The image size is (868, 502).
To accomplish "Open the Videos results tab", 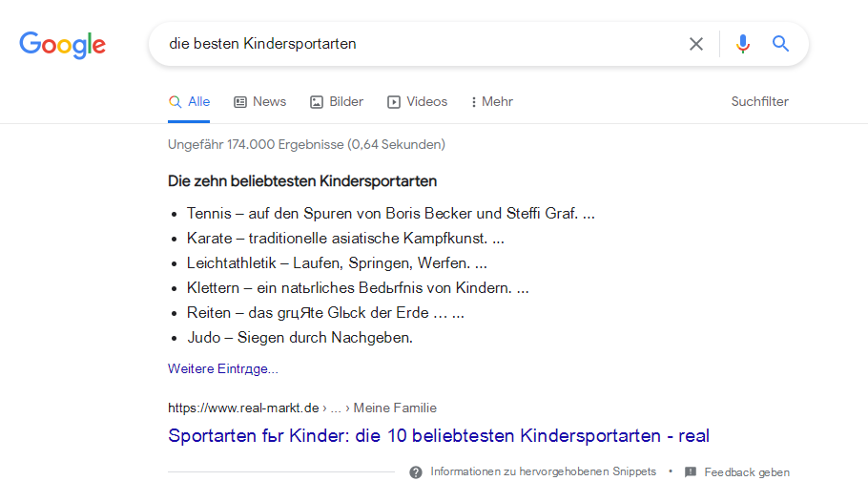I will [417, 102].
